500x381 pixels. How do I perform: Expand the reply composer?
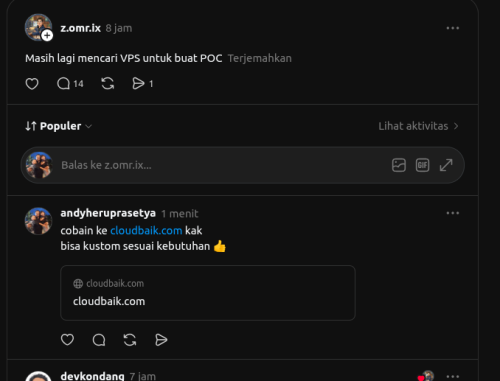click(446, 165)
